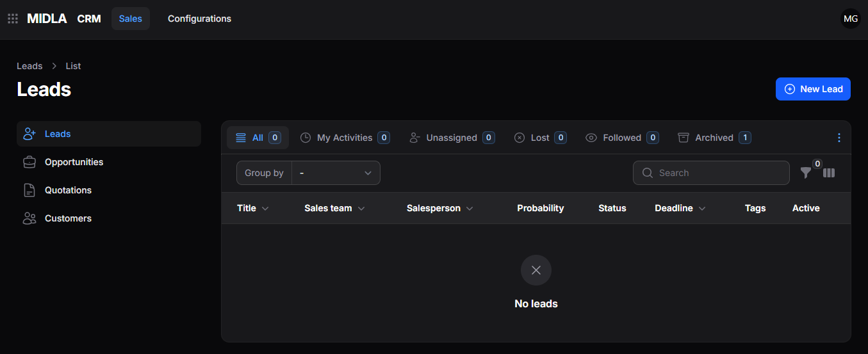Click the List breadcrumb item
868x354 pixels.
point(73,66)
